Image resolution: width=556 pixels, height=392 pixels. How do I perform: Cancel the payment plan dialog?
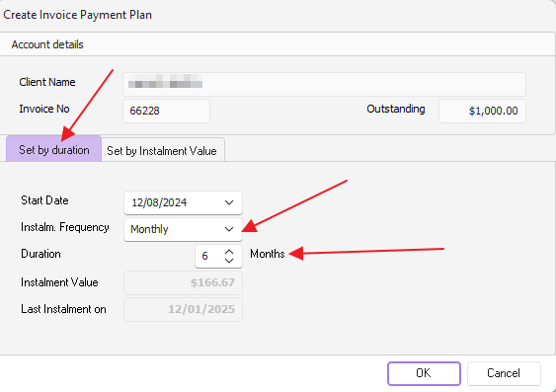click(504, 373)
